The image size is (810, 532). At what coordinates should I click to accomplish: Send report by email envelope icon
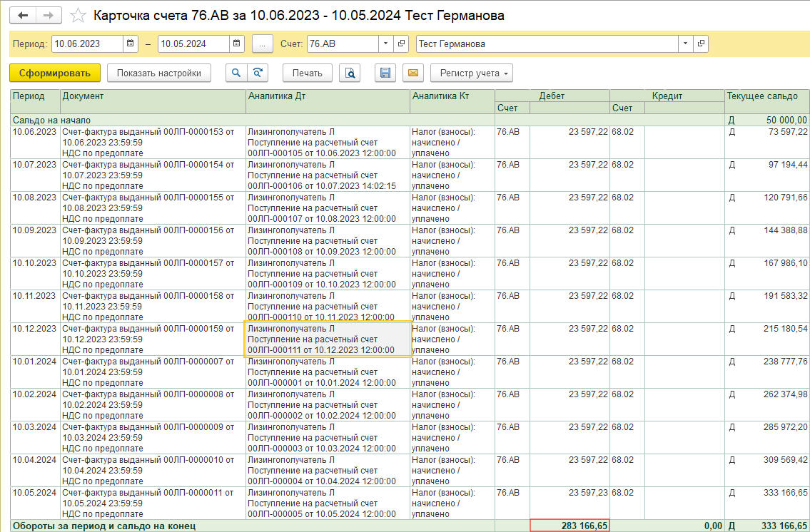click(412, 73)
